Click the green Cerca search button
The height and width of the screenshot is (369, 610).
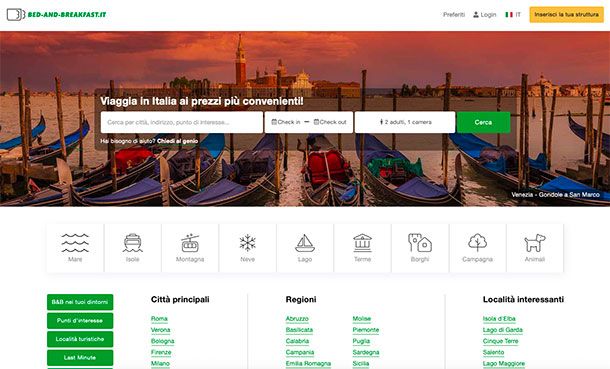point(483,122)
